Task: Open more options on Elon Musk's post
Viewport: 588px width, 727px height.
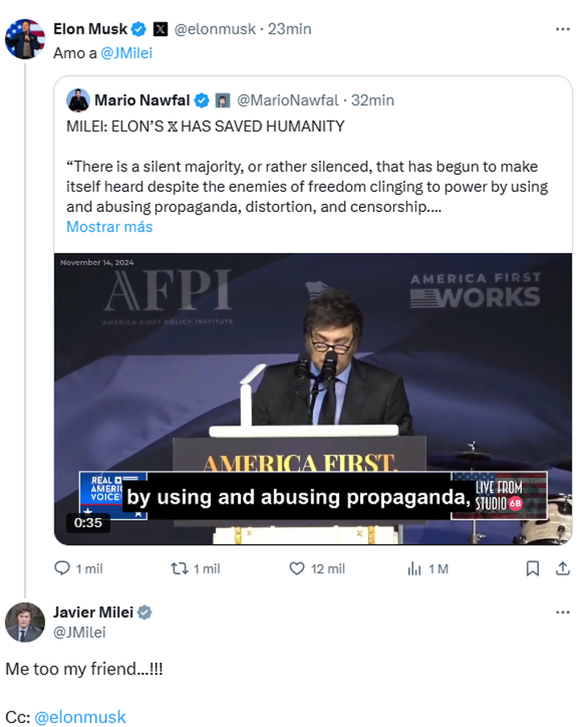Action: (x=562, y=29)
